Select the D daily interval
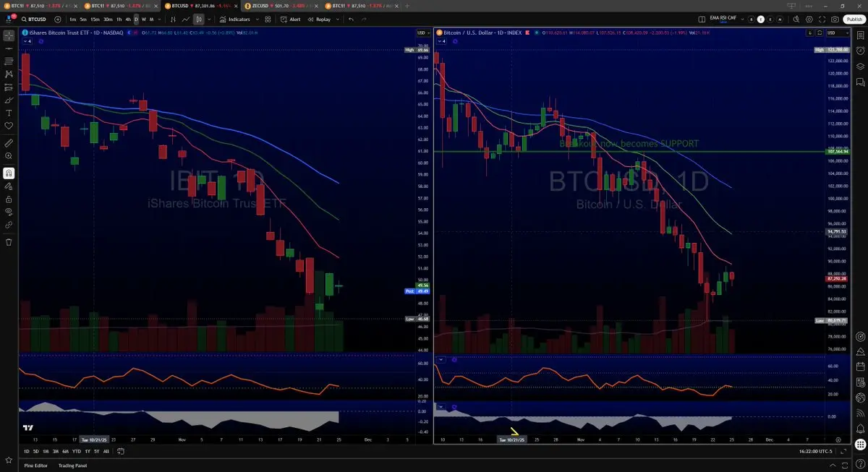The height and width of the screenshot is (472, 868). pos(136,19)
